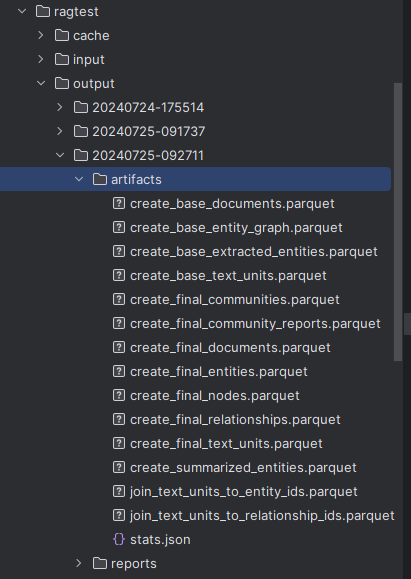
Task: Click the file icon beside join_text_units_to_entity_ids.parquet
Action: pyautogui.click(x=119, y=491)
